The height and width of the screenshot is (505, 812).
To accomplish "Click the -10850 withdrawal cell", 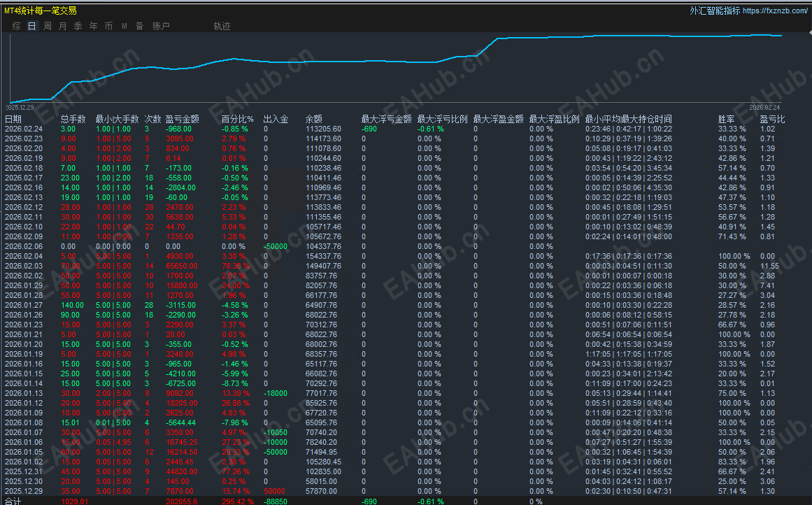I will (276, 432).
